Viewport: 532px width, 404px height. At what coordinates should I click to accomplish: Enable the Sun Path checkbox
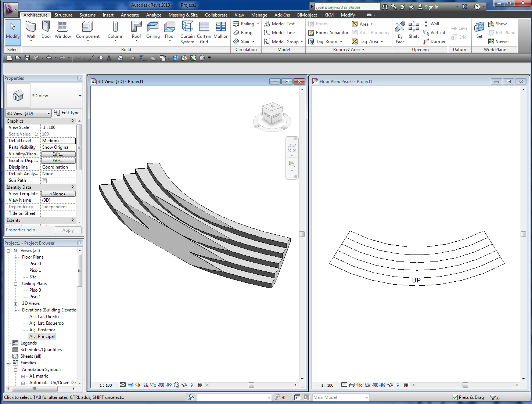(44, 181)
